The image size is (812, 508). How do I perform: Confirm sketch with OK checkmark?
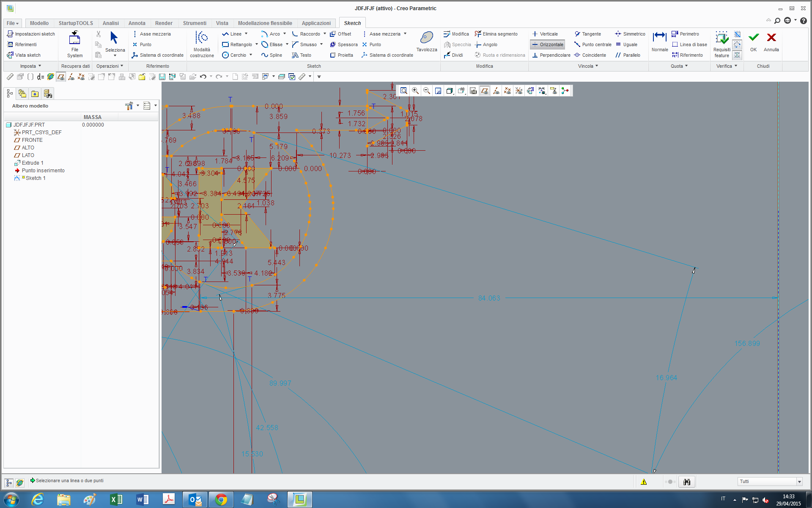(753, 41)
